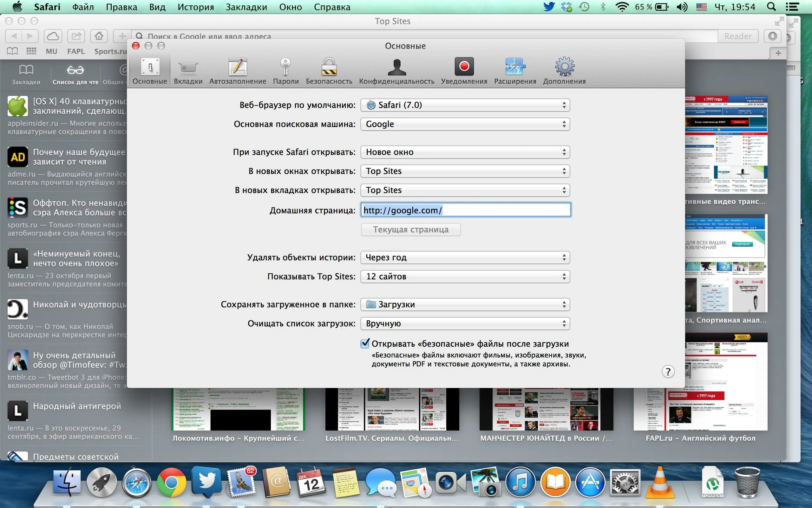
Task: Open the Дополнения preferences pane
Action: coord(564,71)
